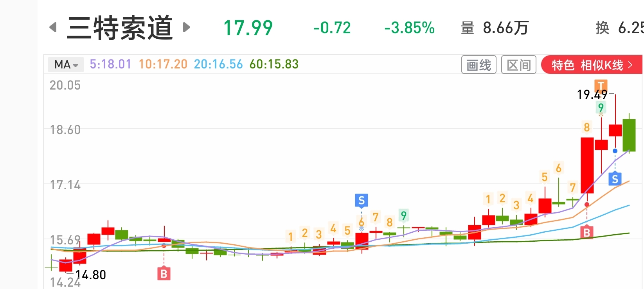The height and width of the screenshot is (289, 644).
Task: Tap the green 9 marker under the T icon
Action: coord(601,107)
